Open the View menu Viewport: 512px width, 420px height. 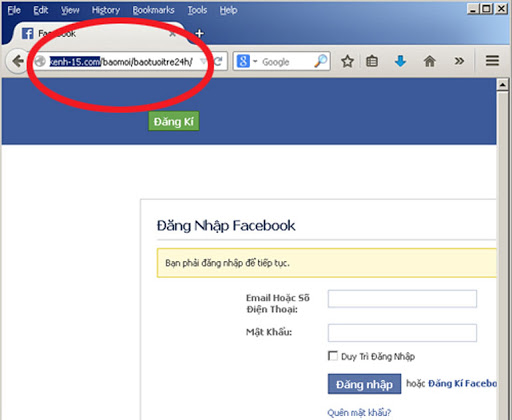(x=70, y=10)
